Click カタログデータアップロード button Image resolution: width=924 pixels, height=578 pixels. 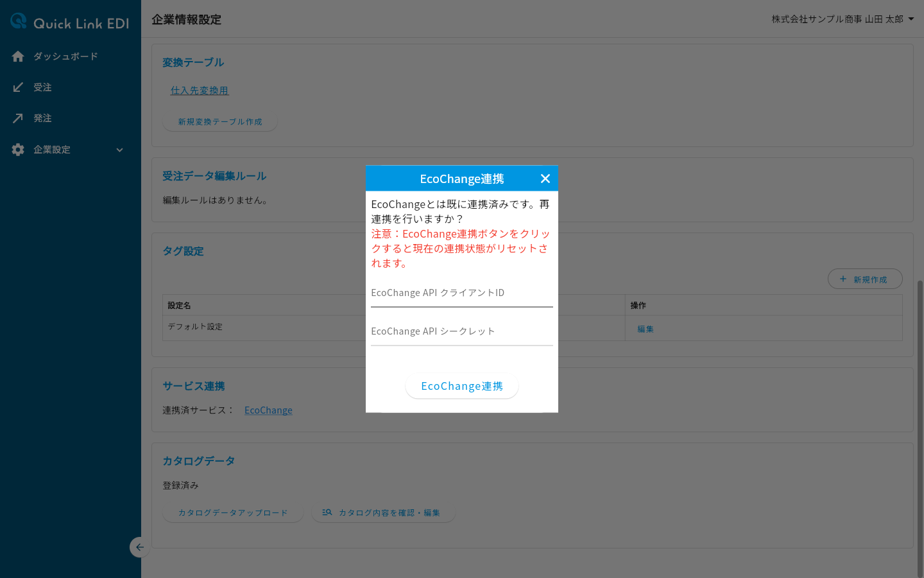point(233,512)
